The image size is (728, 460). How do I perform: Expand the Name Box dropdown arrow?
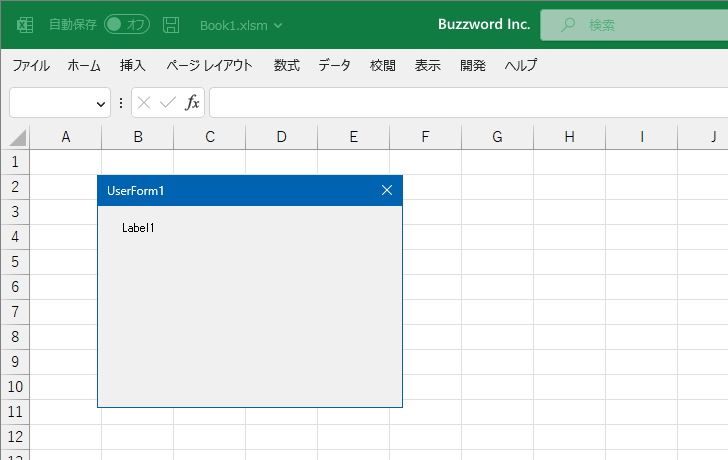coord(100,104)
